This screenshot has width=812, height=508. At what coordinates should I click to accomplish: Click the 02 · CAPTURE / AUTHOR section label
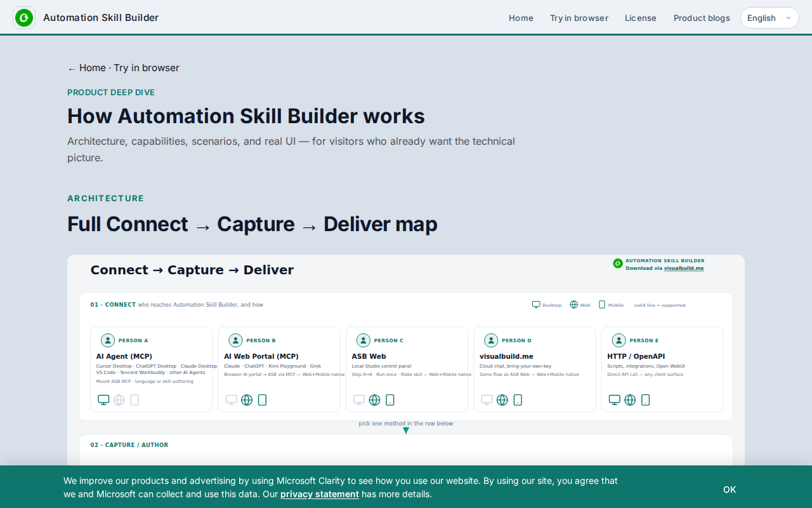[x=129, y=445]
